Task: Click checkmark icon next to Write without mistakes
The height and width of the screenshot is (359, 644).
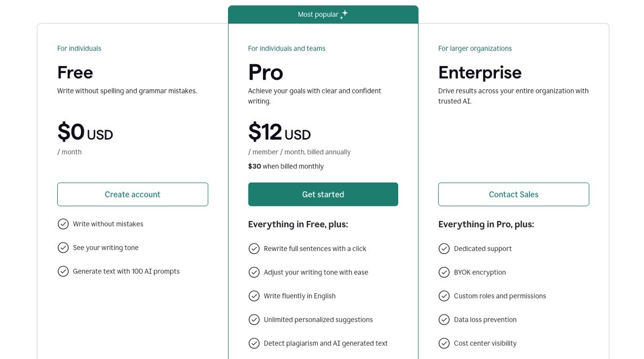Action: pos(63,224)
